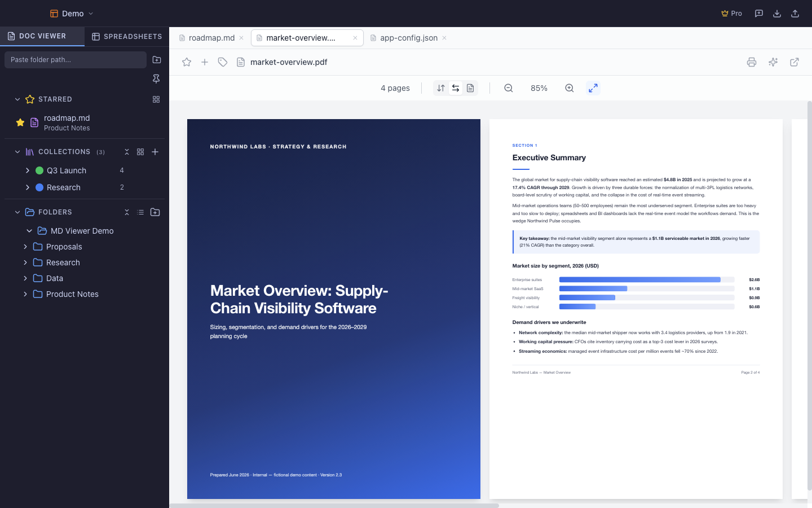Toggle the sidebar pin icon

click(x=156, y=79)
